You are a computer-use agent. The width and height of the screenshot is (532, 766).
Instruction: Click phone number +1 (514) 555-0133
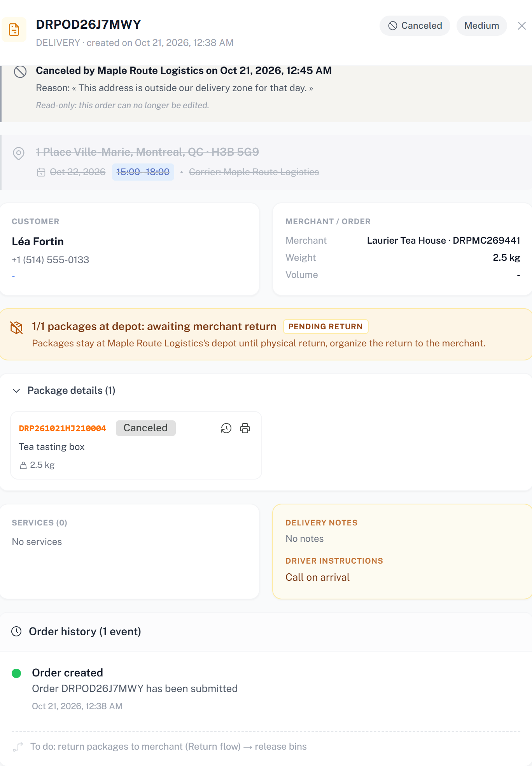coord(51,260)
